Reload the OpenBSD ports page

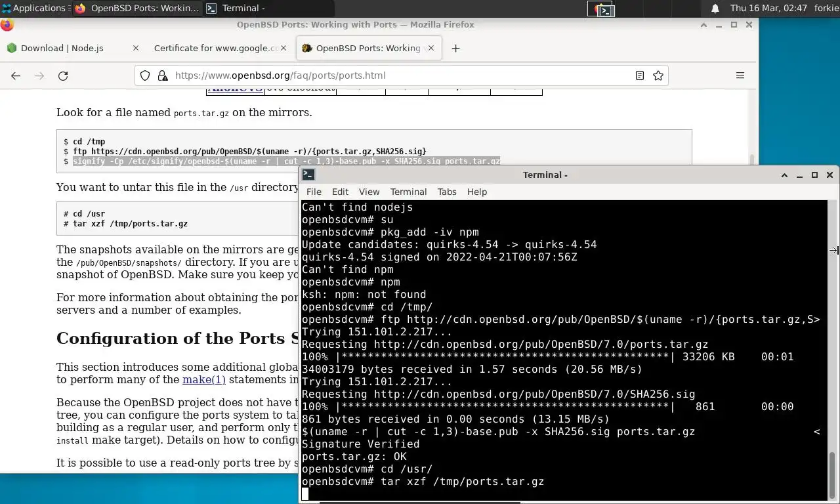63,75
